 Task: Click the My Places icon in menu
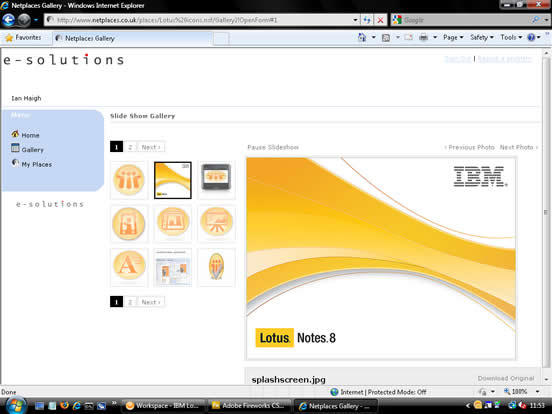click(15, 163)
